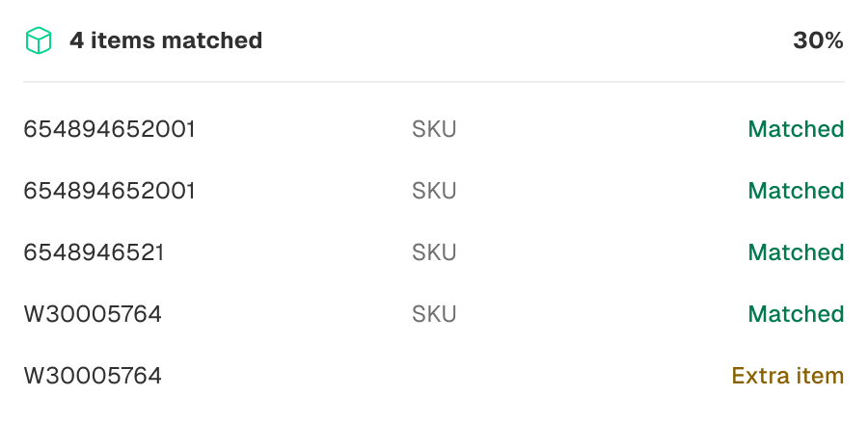Click Matched status for SKU W30005764
The image size is (868, 422).
796,314
